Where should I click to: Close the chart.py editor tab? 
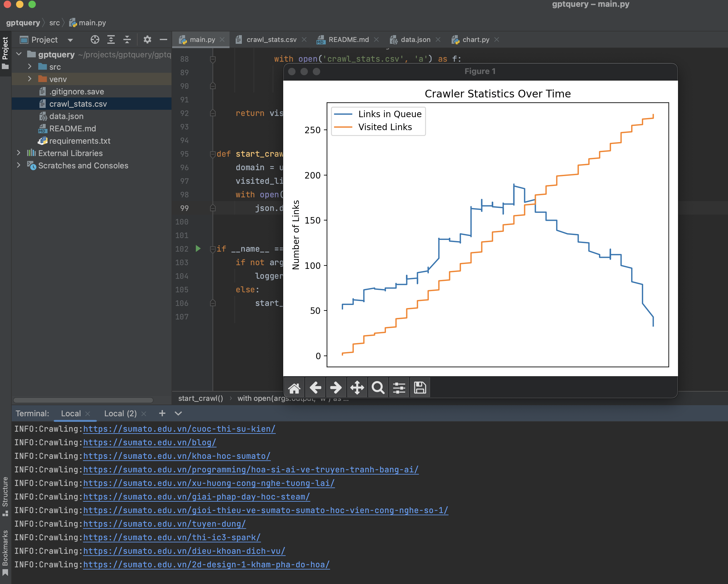coord(497,39)
